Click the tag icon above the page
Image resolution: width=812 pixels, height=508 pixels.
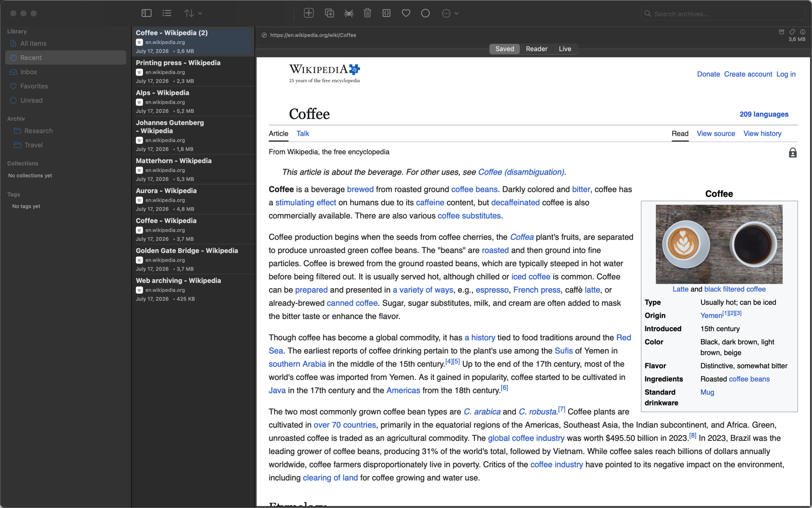pos(792,31)
